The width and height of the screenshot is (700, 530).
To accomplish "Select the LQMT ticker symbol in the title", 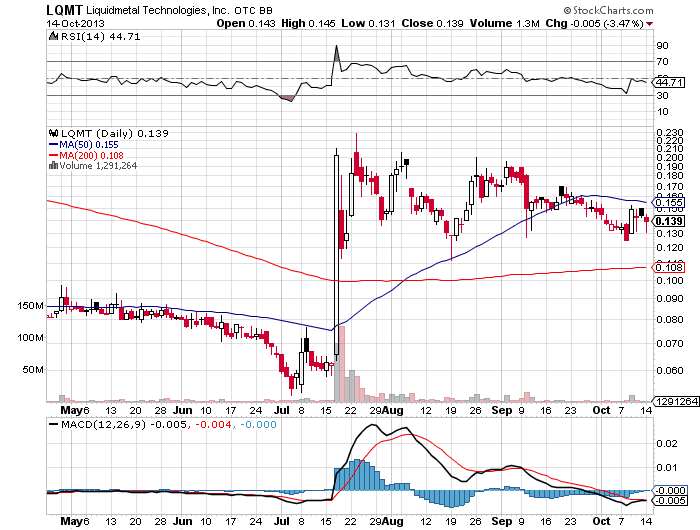I will tap(64, 10).
